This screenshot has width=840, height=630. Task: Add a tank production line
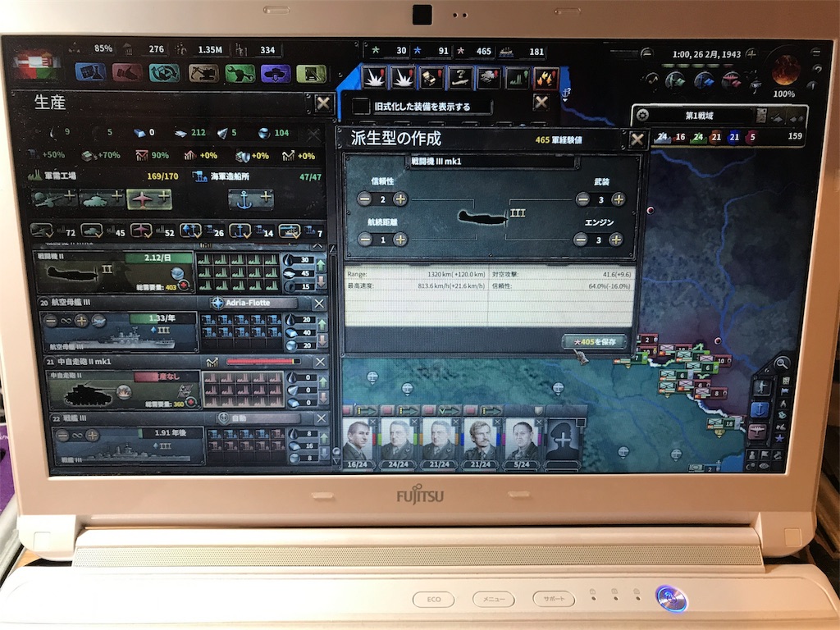tap(101, 199)
